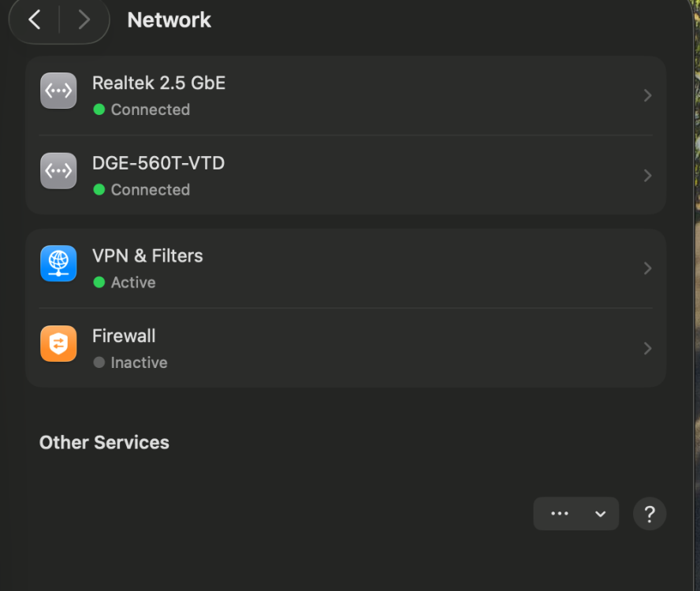This screenshot has width=700, height=591.
Task: Click the Inactive status under Firewall
Action: click(x=139, y=362)
